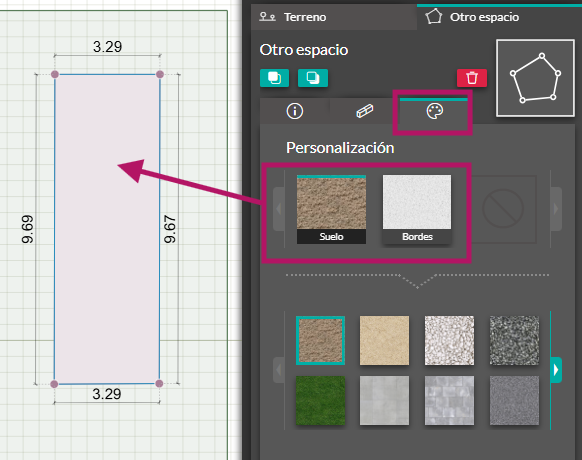Choose the selected brown sand texture swatch

click(320, 340)
